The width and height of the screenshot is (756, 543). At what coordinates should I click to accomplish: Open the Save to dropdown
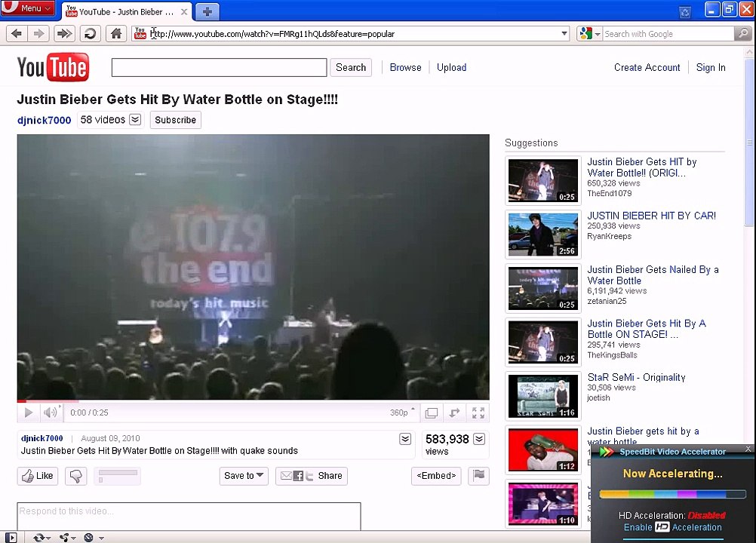click(x=244, y=476)
